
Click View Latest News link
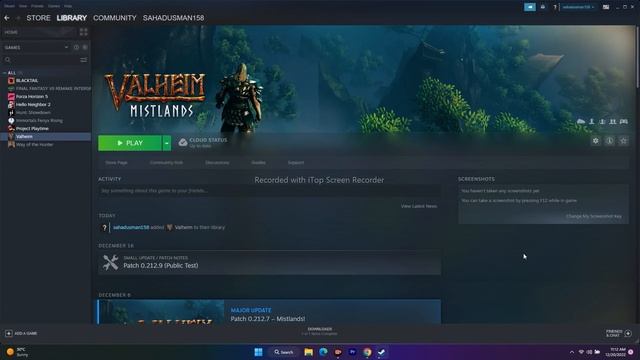[x=419, y=207]
